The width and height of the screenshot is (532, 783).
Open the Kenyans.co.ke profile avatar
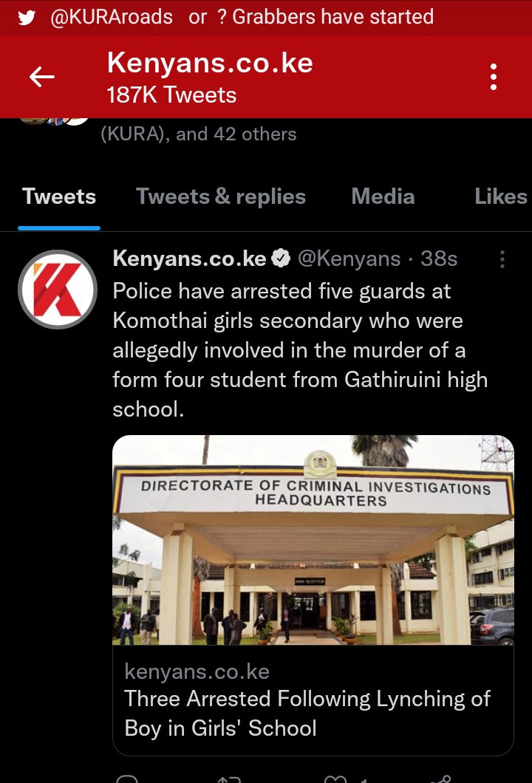tap(58, 290)
